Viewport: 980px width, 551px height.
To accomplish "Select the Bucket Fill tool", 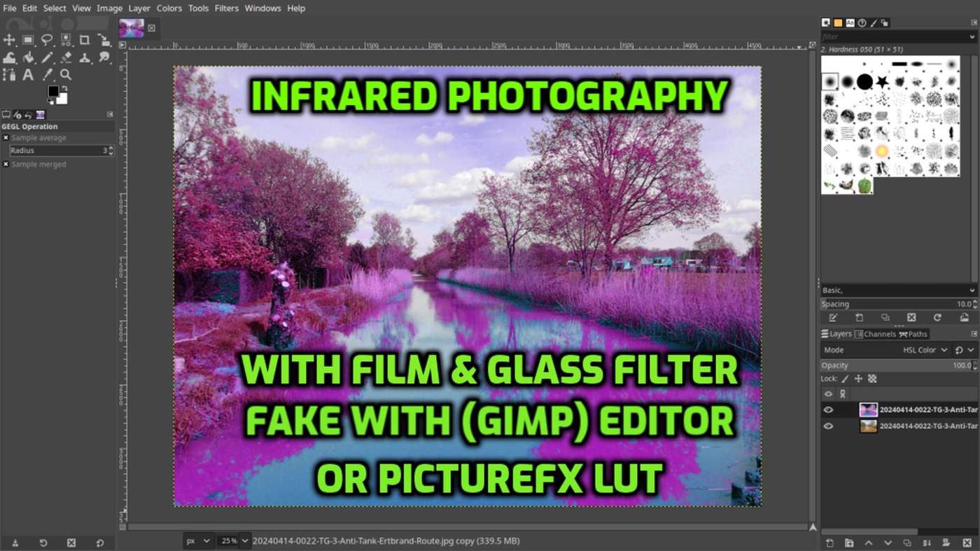I will 28,57.
